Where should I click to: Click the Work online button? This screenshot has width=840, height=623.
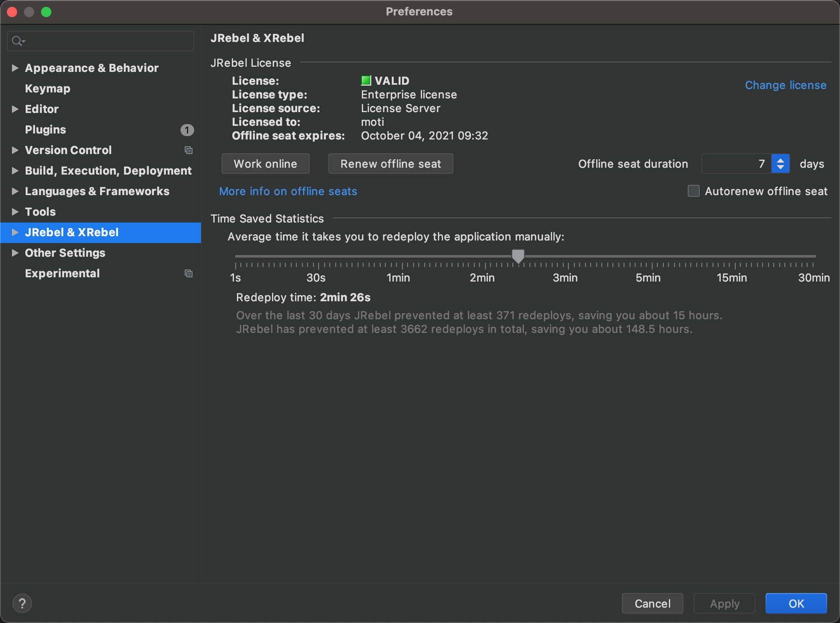[x=265, y=164]
